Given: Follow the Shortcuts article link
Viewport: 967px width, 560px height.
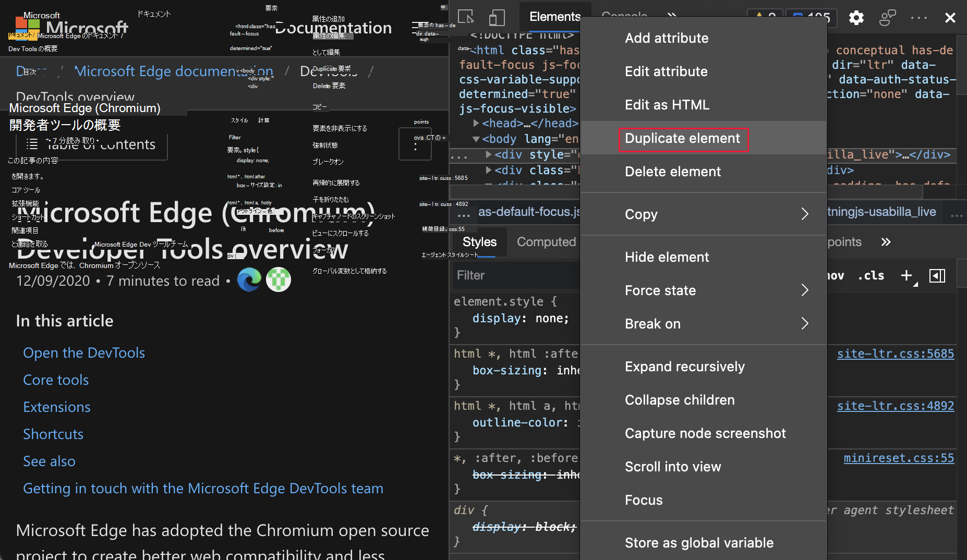Looking at the screenshot, I should pyautogui.click(x=53, y=434).
